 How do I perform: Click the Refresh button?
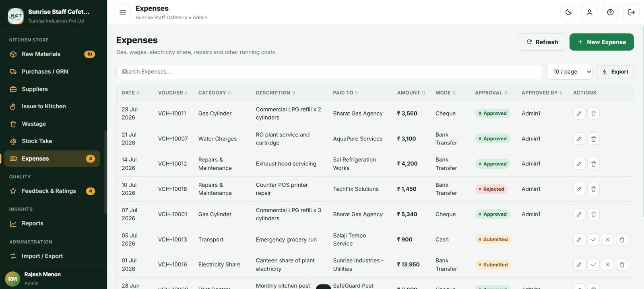pyautogui.click(x=542, y=42)
